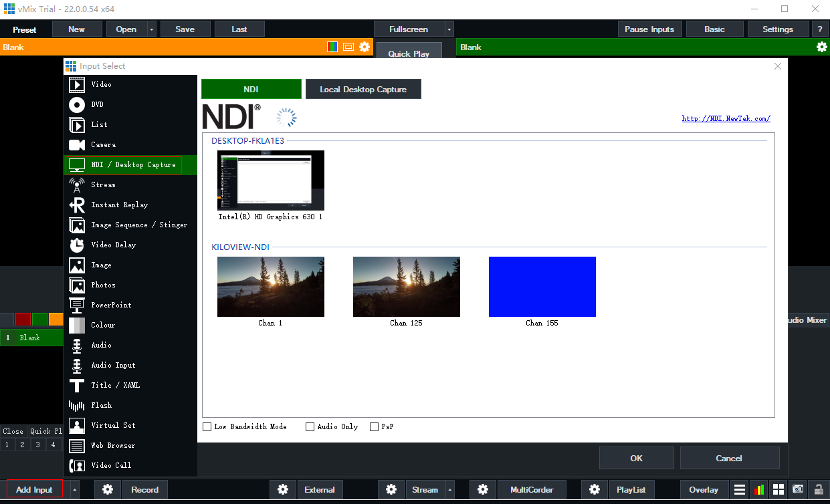Click the Pause Inputs button

[649, 29]
